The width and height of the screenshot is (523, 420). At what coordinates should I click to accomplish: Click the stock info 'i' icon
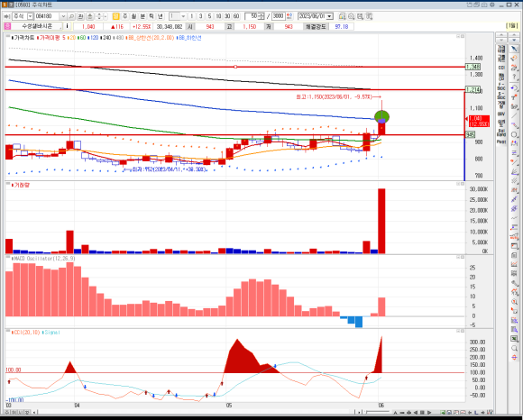tap(67, 26)
